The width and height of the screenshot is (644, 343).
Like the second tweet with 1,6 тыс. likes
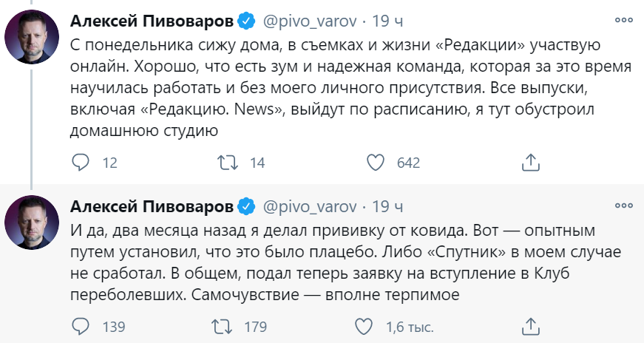point(364,327)
